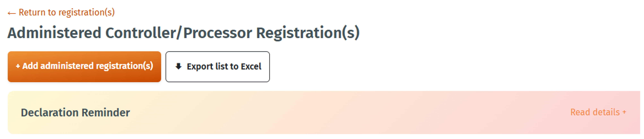644x139 pixels.
Task: Click the plus icon on the orange button
Action: point(18,66)
